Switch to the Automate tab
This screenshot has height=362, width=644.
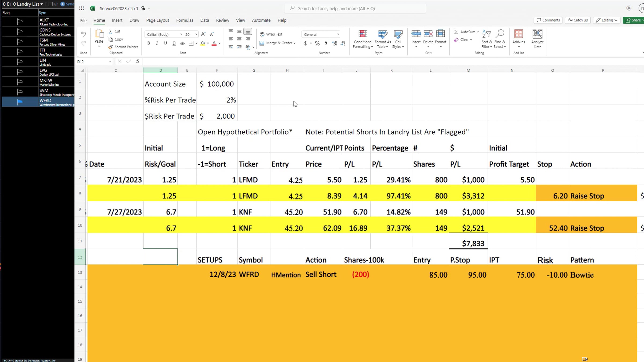(261, 20)
